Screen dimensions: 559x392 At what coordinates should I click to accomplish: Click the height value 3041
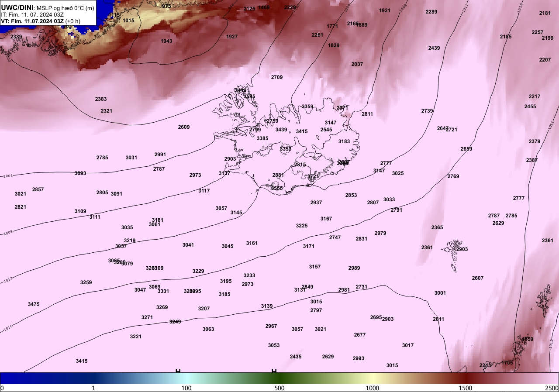pos(188,245)
